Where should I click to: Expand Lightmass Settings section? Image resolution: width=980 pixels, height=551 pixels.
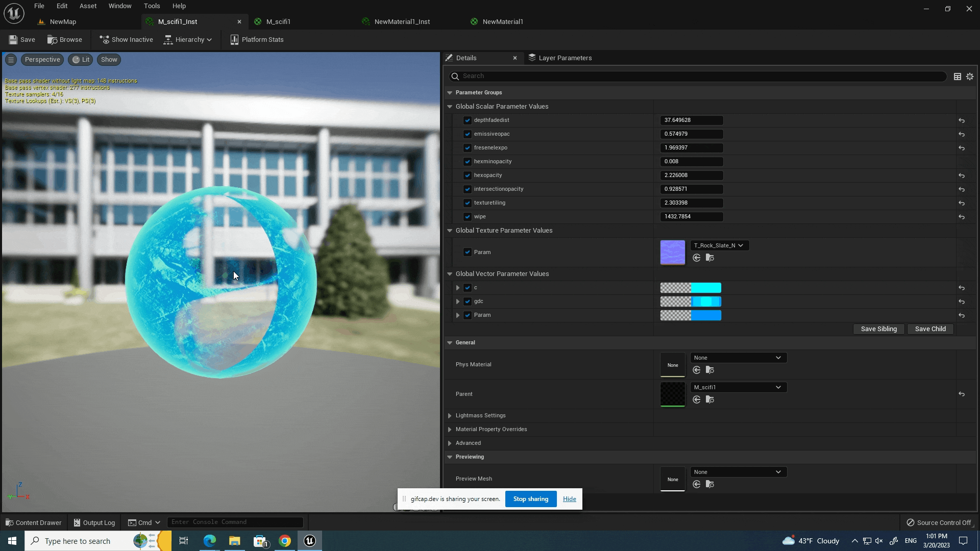[450, 416]
